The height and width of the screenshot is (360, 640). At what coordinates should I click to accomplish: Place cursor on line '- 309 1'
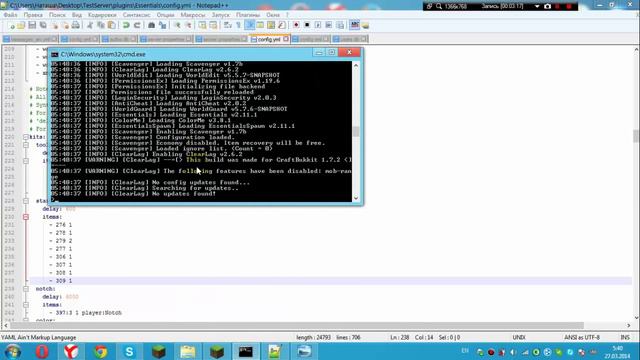pyautogui.click(x=60, y=281)
